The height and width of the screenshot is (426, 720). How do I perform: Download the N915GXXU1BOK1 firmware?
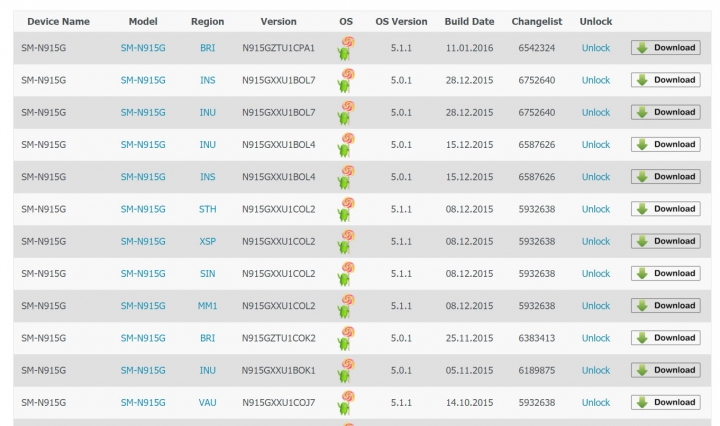pyautogui.click(x=665, y=370)
